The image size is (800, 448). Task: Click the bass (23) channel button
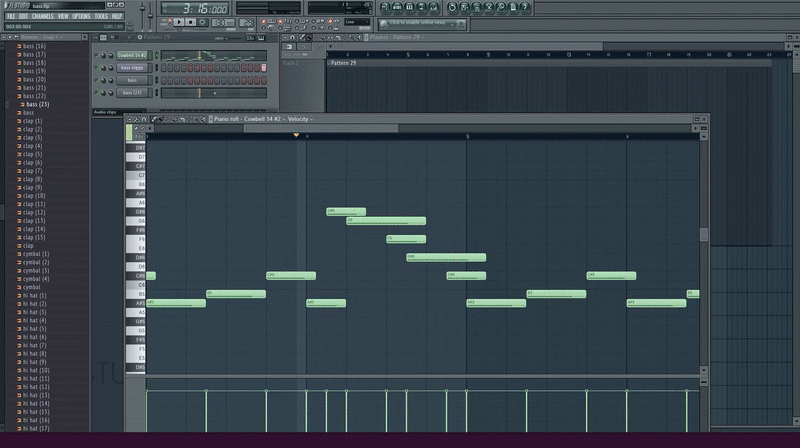click(132, 93)
